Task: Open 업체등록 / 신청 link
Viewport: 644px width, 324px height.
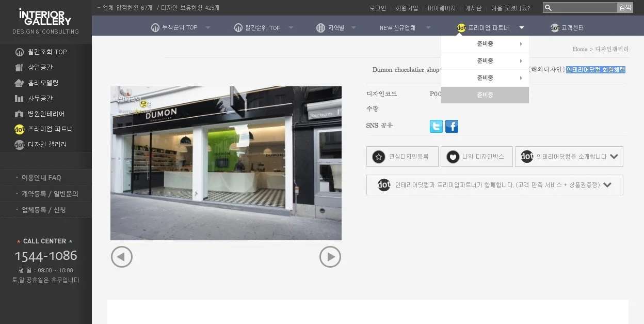Action: coord(44,210)
